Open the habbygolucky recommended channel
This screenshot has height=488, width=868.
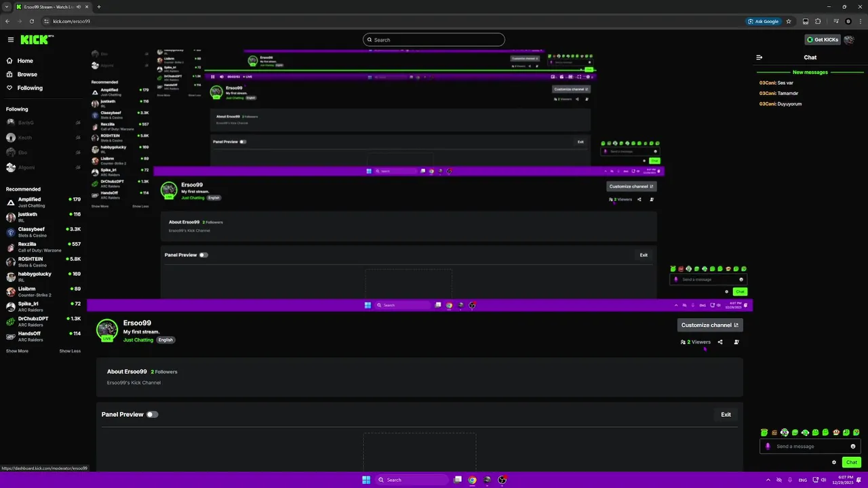click(x=43, y=277)
